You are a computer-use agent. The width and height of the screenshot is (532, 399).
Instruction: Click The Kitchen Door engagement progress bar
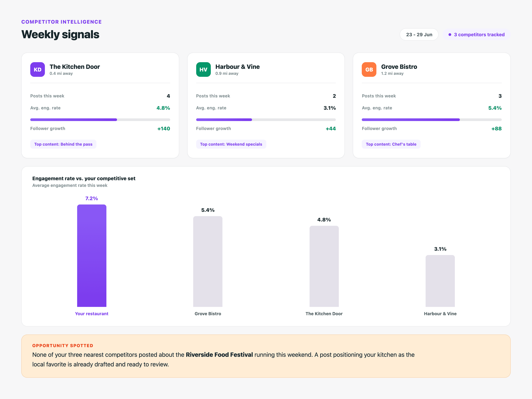pyautogui.click(x=100, y=120)
